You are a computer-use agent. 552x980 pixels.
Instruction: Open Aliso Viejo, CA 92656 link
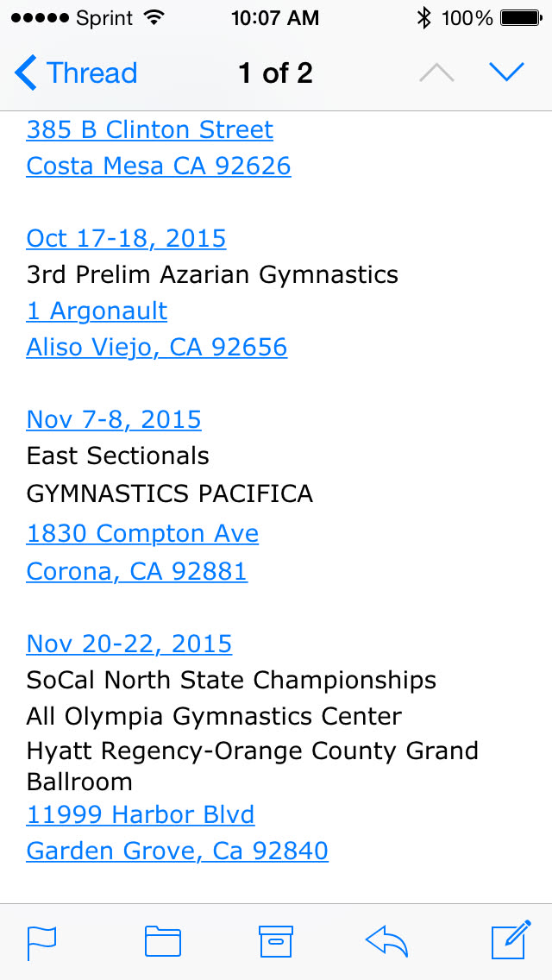(x=157, y=347)
